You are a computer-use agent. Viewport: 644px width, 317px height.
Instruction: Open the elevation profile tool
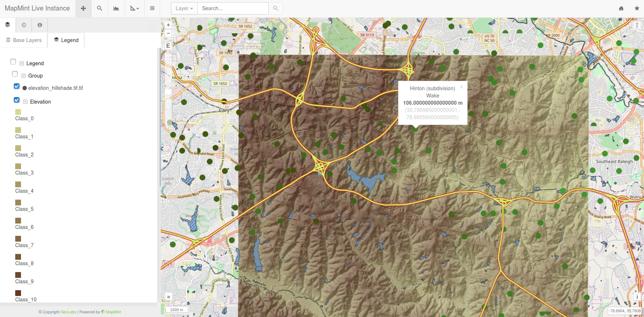click(116, 8)
